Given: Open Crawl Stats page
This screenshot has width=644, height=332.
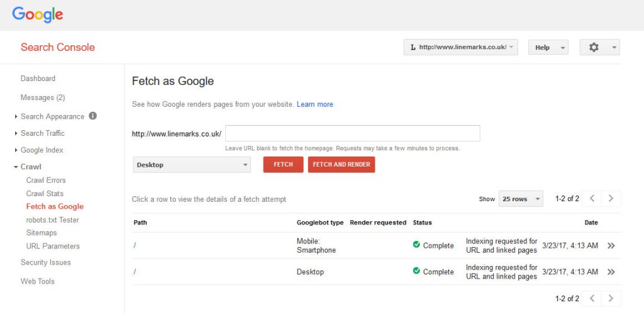Looking at the screenshot, I should pyautogui.click(x=45, y=194).
